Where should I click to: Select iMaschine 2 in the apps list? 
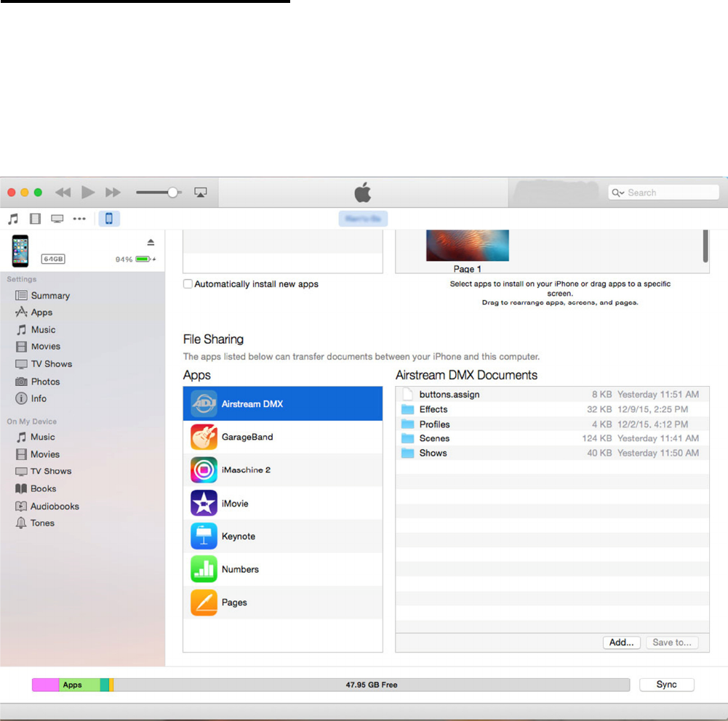tap(283, 470)
